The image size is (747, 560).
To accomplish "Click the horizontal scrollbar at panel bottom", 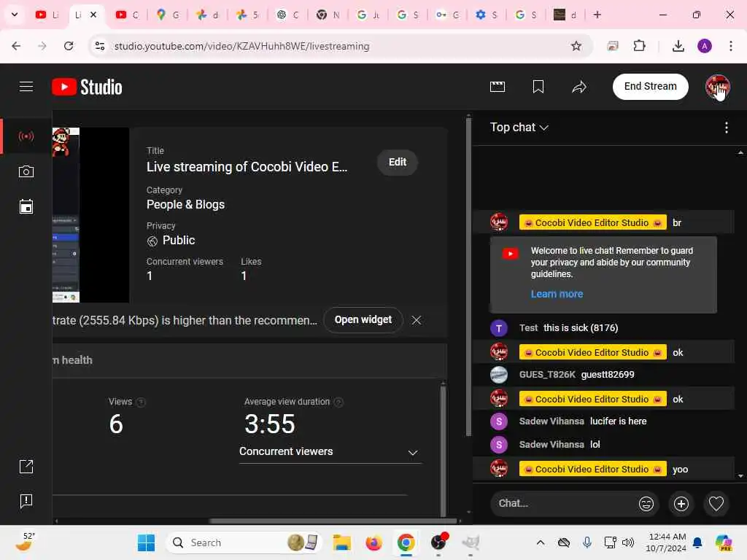I will click(333, 521).
